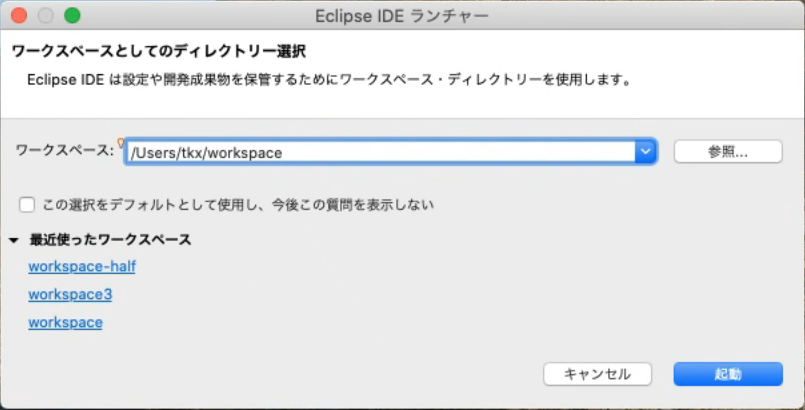Click into the /Users/tkx/workspace path field

tap(380, 152)
